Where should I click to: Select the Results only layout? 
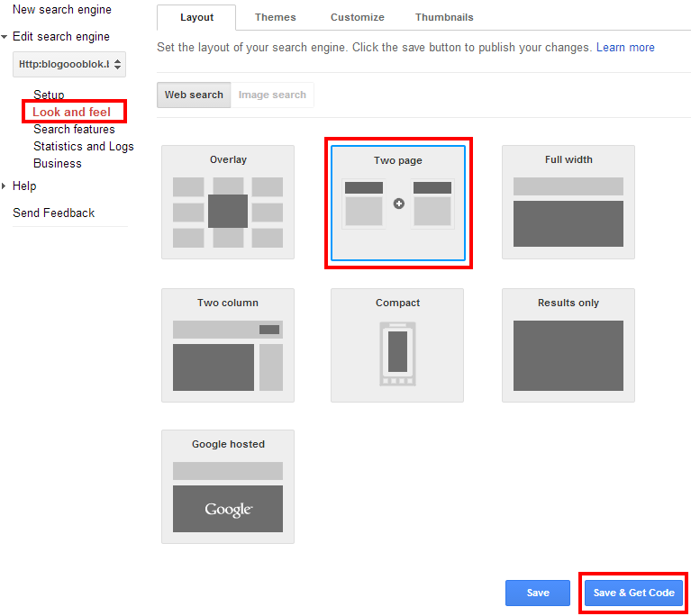tap(568, 346)
